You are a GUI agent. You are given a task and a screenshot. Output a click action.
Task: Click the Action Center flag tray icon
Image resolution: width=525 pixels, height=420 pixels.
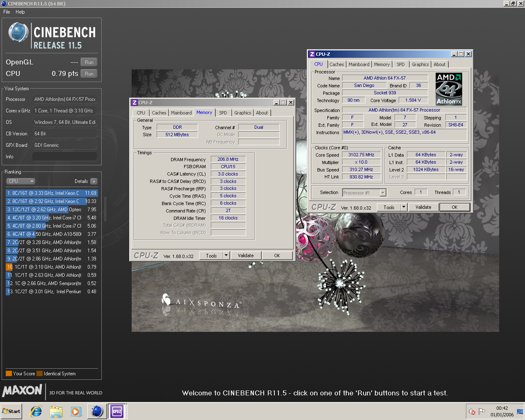pos(482,411)
